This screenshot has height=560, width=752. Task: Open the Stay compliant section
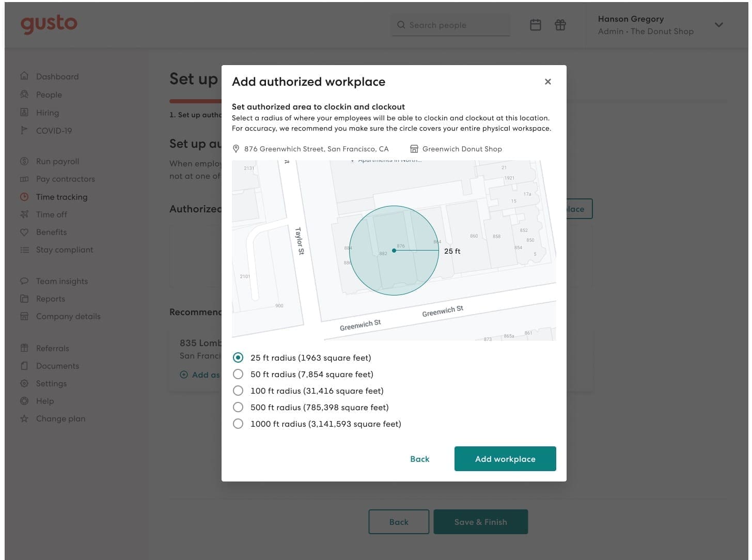tap(24, 250)
